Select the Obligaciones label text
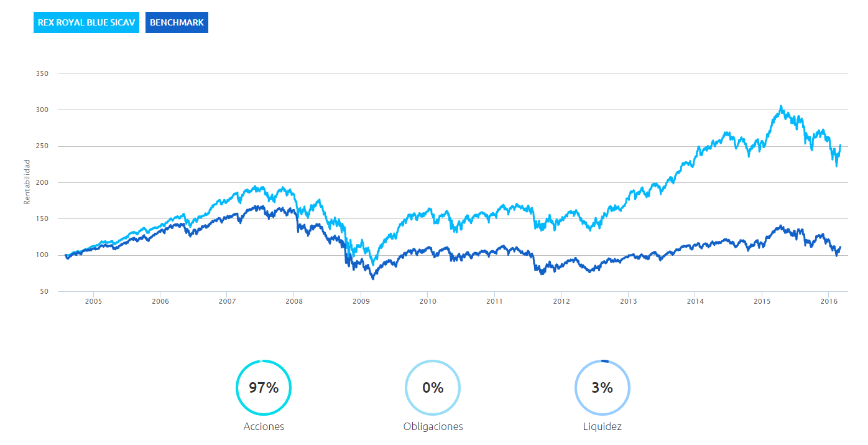Viewport: 868px width, 445px height. 433,427
